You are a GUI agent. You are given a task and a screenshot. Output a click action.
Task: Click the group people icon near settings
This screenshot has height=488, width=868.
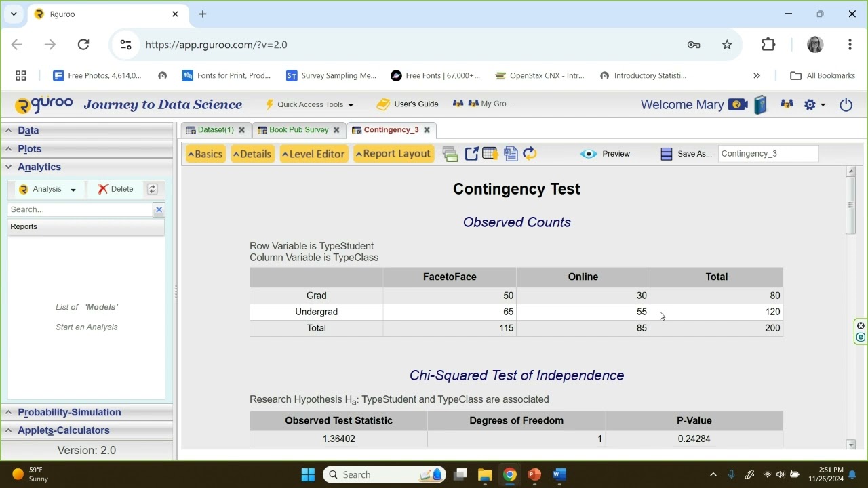[787, 104]
